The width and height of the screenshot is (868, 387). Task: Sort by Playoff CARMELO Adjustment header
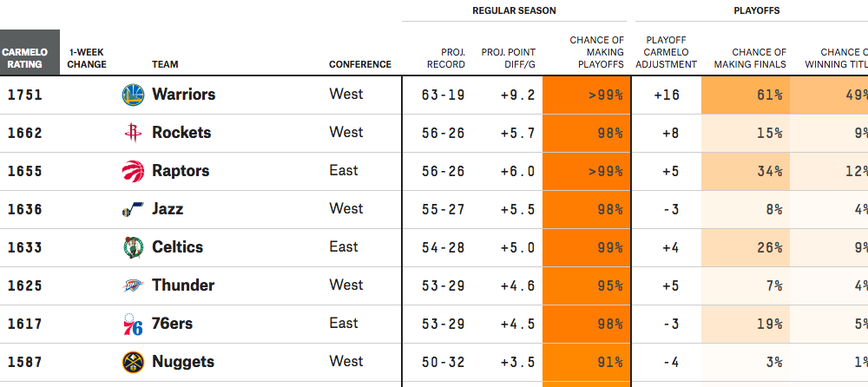(668, 52)
